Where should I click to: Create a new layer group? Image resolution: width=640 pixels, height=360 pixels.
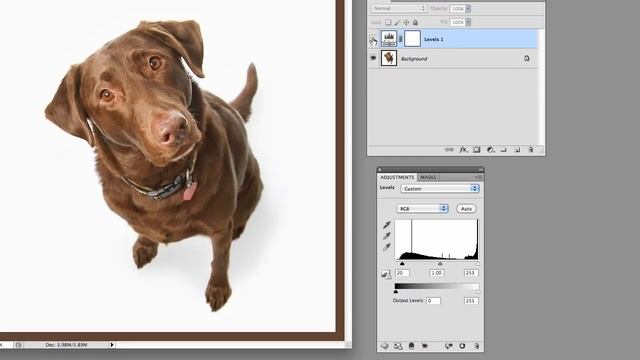(503, 150)
